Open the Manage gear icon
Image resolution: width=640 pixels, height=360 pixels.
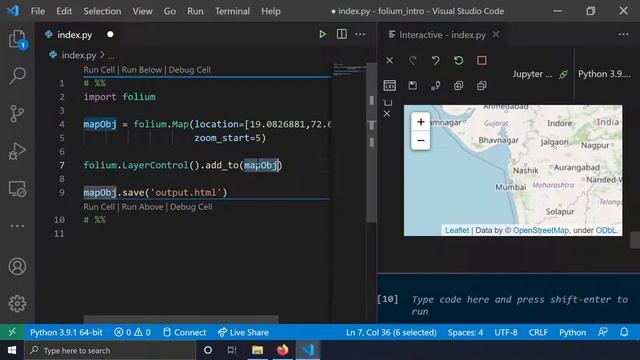17,304
